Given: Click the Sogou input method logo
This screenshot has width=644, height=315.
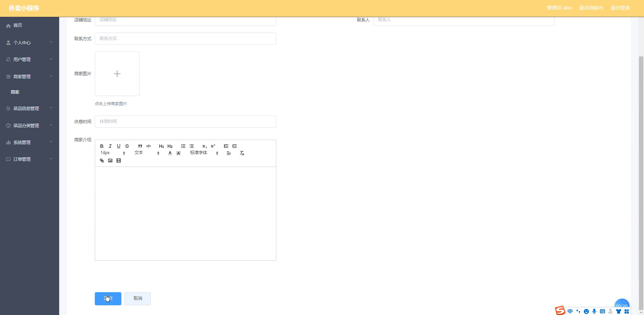Looking at the screenshot, I should point(560,311).
